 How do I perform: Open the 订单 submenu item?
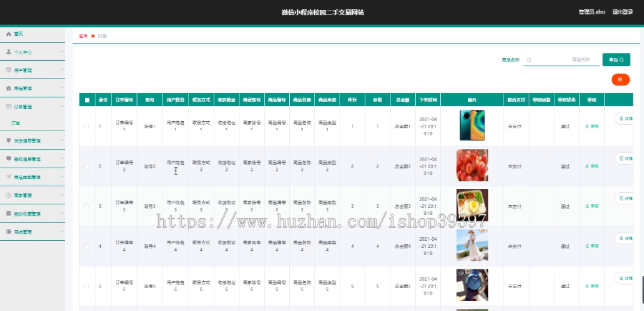16,123
